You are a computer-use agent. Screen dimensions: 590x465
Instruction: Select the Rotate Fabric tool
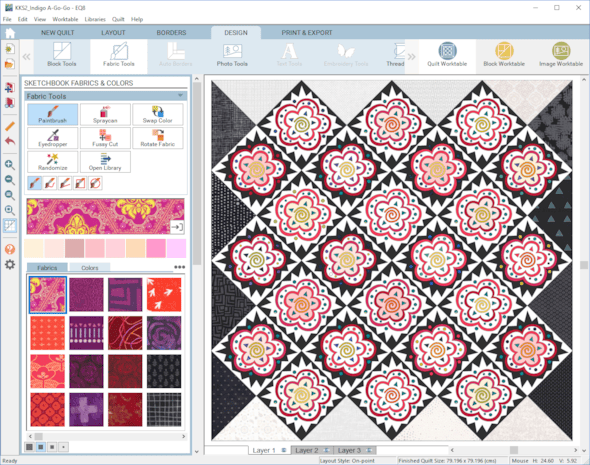coord(158,138)
